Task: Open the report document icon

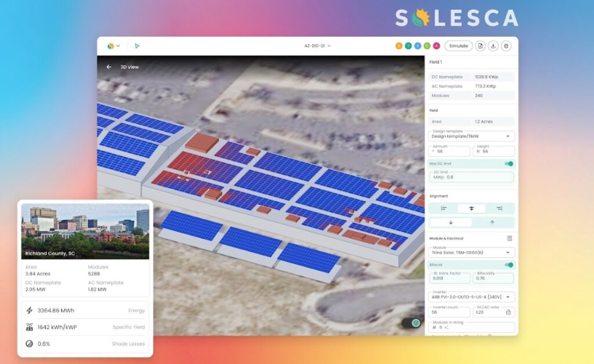Action: [x=480, y=46]
